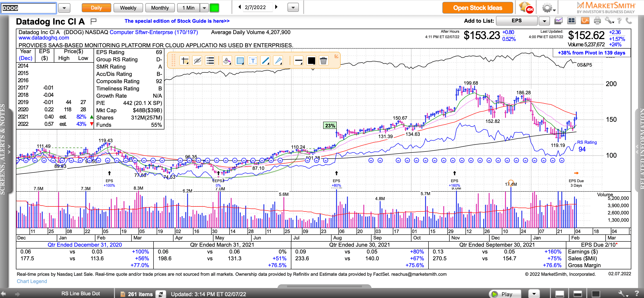Select the crosshair note drawing tool
This screenshot has width=644, height=298.
(185, 61)
